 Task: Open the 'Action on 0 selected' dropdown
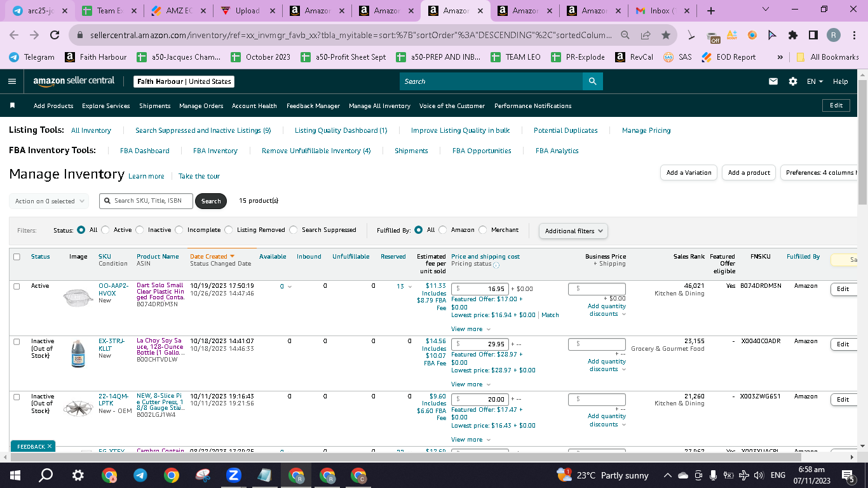coord(49,201)
